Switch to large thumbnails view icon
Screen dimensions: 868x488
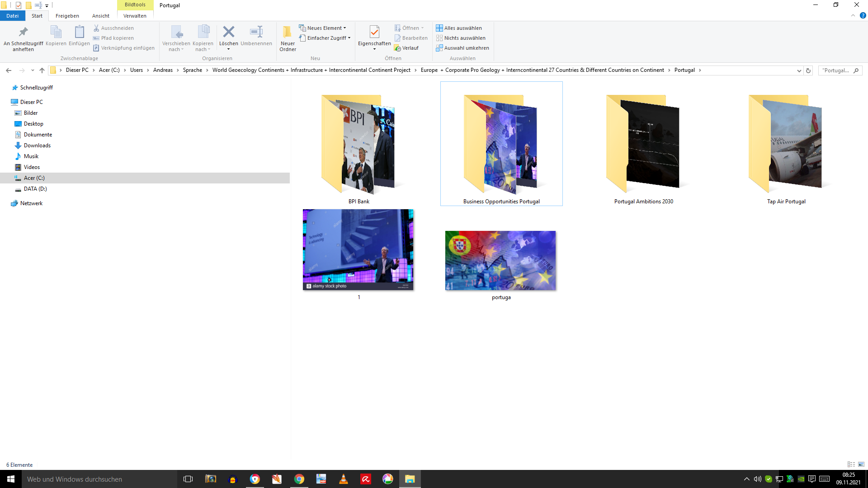861,465
